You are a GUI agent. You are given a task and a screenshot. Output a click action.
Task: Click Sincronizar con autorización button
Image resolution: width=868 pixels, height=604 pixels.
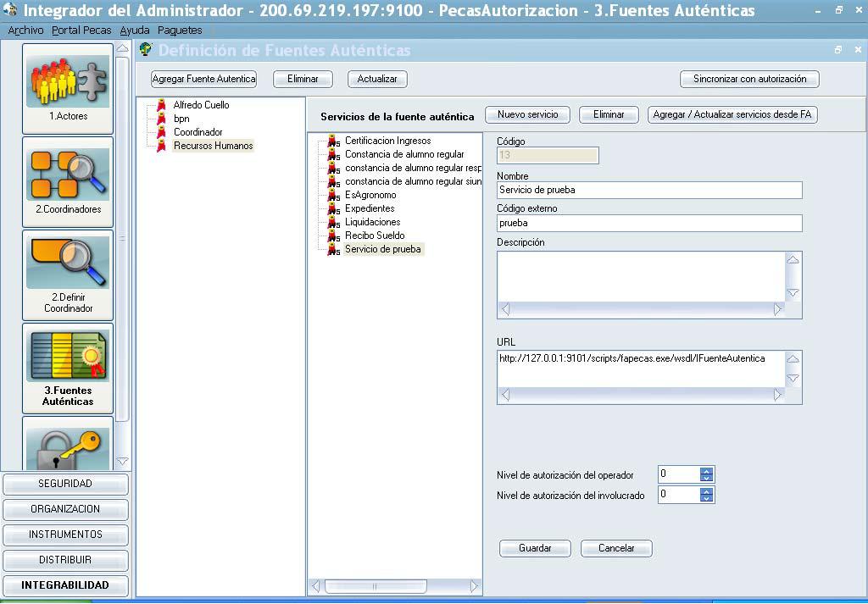[749, 79]
